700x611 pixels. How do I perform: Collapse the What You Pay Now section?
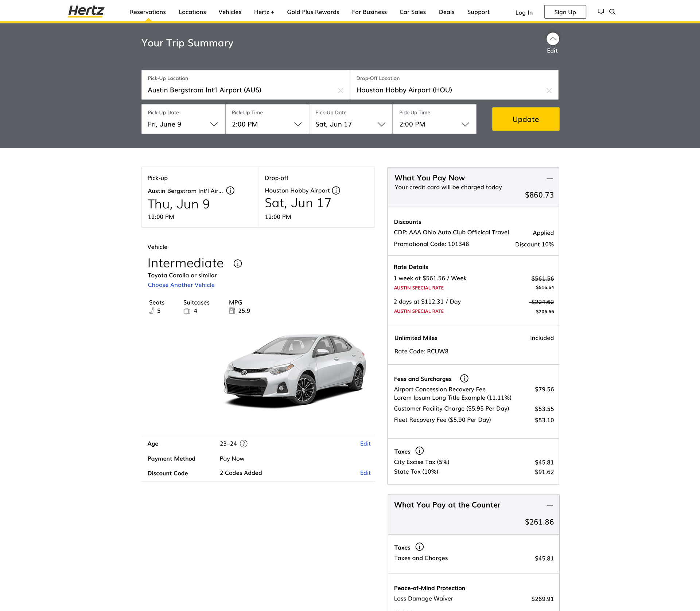click(550, 179)
